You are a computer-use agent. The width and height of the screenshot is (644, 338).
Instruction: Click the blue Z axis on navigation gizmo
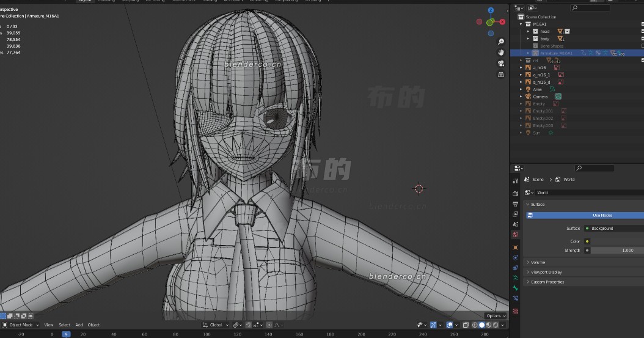click(x=491, y=10)
